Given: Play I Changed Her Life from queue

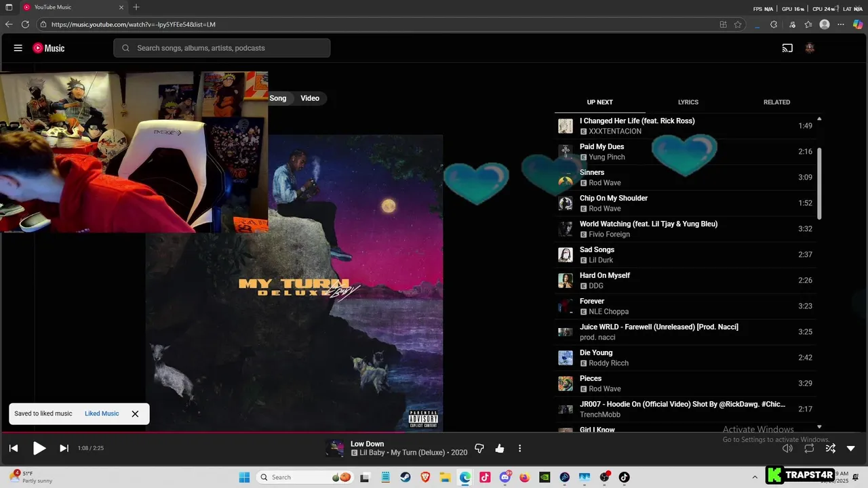Looking at the screenshot, I should pos(685,126).
